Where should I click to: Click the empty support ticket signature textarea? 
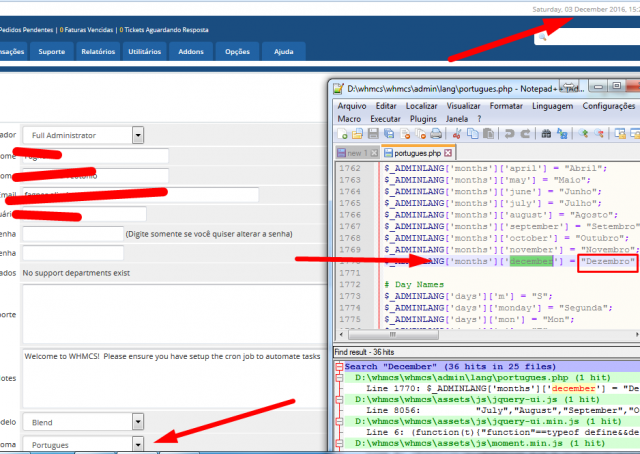click(175, 314)
